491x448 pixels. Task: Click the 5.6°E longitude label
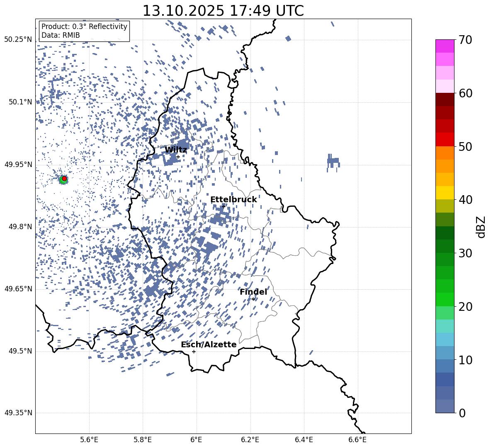pos(89,440)
